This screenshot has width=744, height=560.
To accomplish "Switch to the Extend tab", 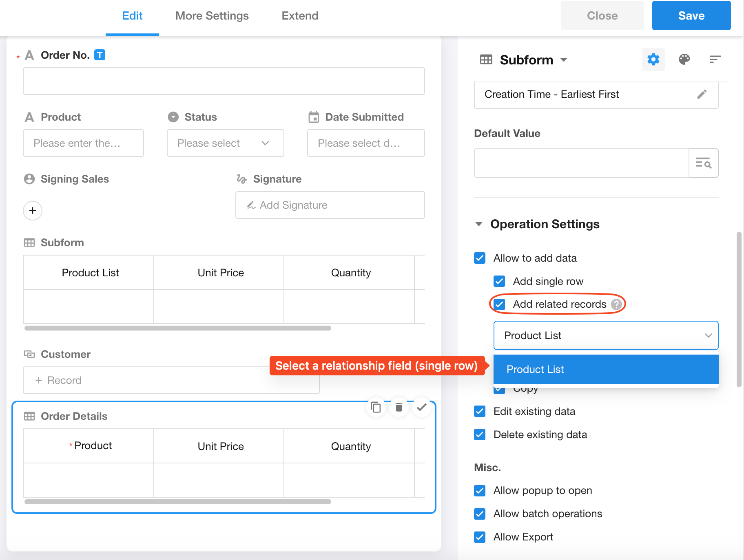I will pyautogui.click(x=300, y=16).
